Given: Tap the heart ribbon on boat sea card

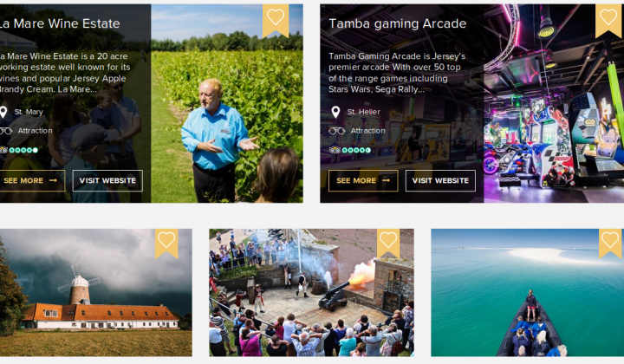Looking at the screenshot, I should pyautogui.click(x=610, y=243).
